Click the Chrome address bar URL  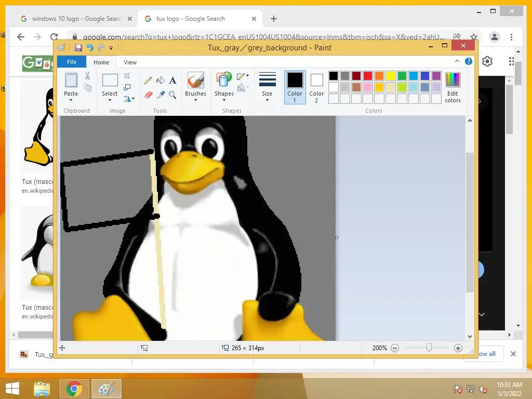coord(263,37)
